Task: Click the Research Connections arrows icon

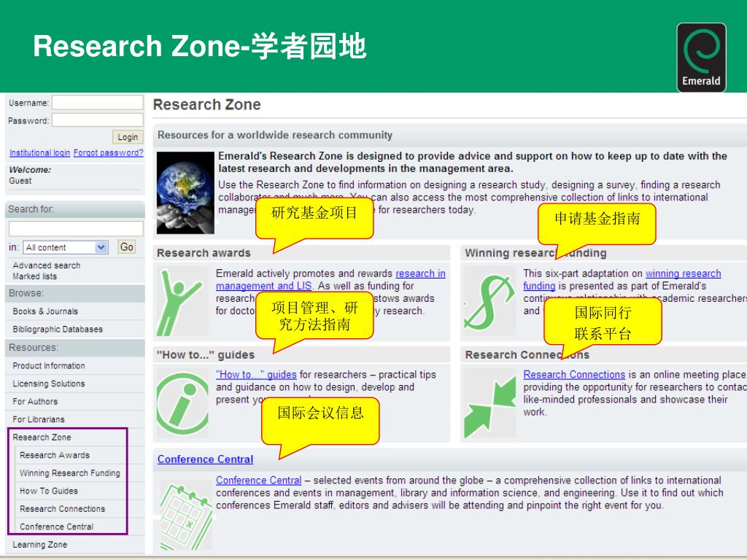Action: click(x=489, y=402)
